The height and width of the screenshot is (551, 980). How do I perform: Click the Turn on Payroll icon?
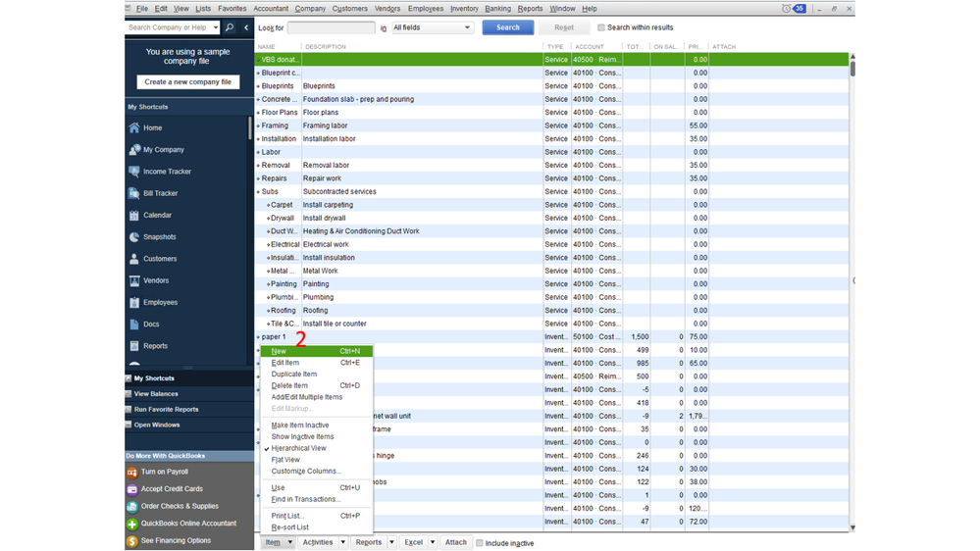pyautogui.click(x=131, y=473)
